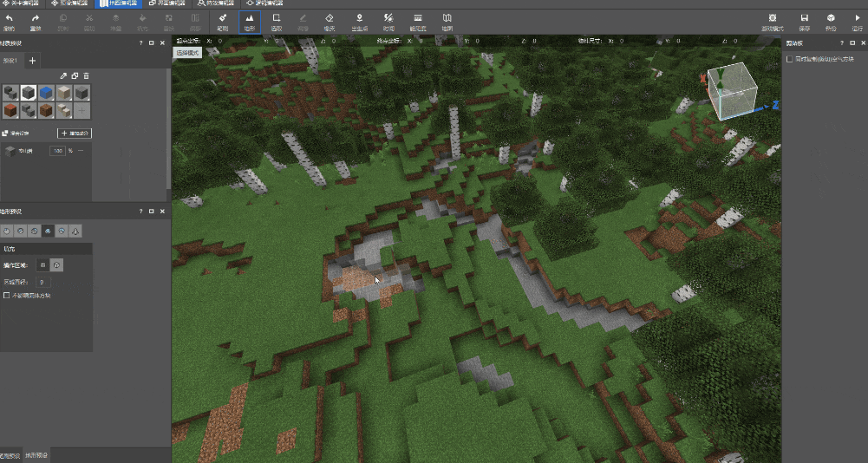
Task: Close the terrain preset panel
Action: click(162, 211)
